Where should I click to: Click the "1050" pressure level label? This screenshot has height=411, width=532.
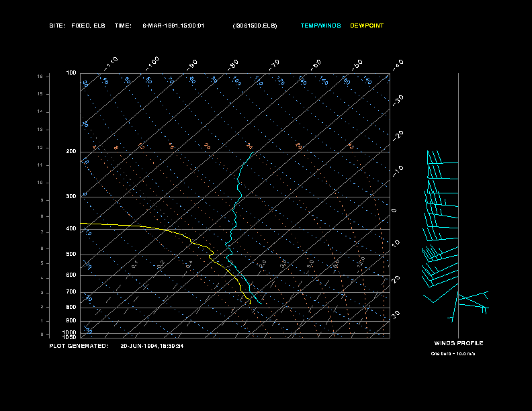pos(70,337)
